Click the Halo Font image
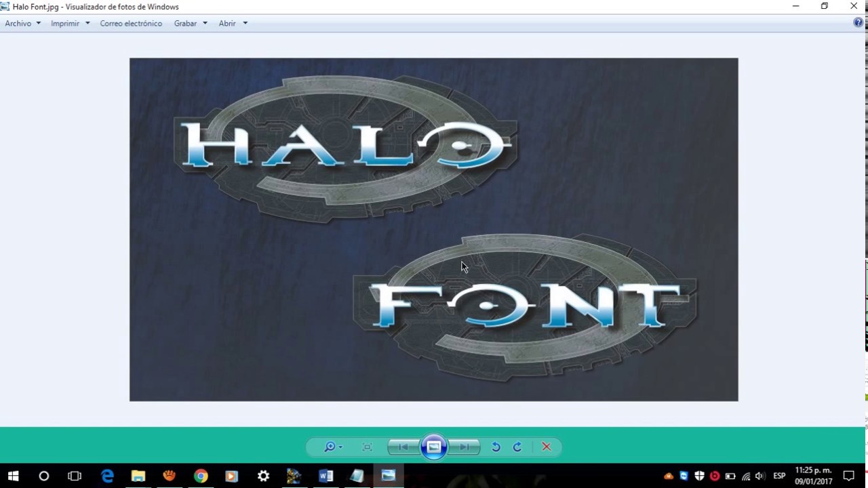The height and width of the screenshot is (488, 868). [434, 230]
